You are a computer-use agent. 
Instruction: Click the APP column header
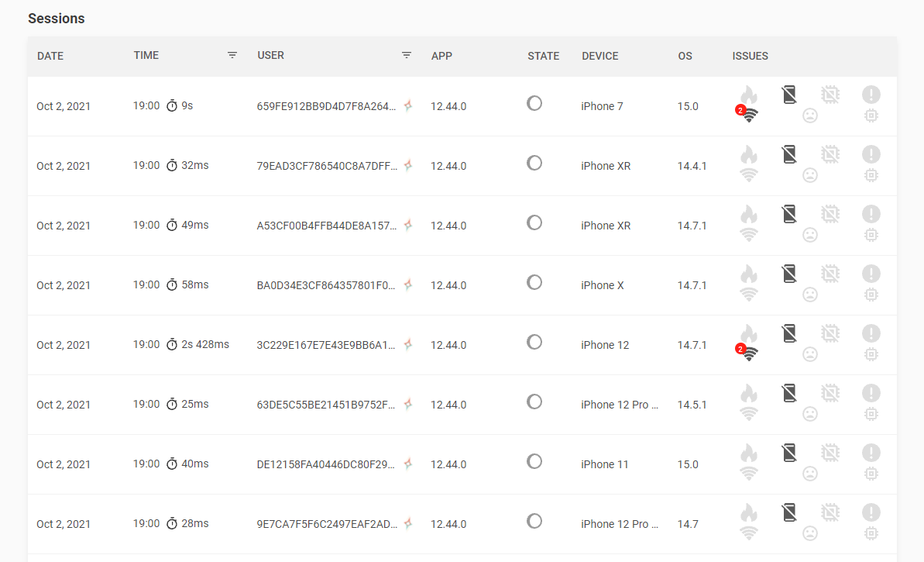click(441, 56)
